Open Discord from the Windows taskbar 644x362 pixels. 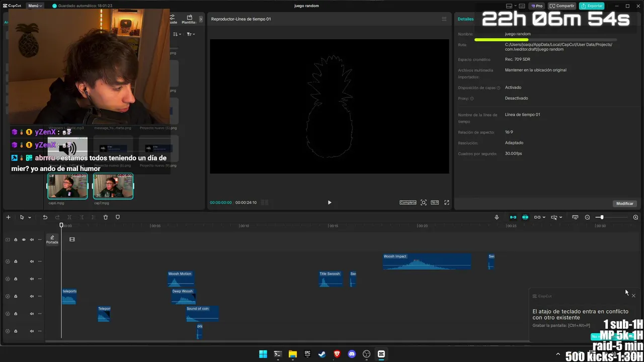pyautogui.click(x=352, y=354)
